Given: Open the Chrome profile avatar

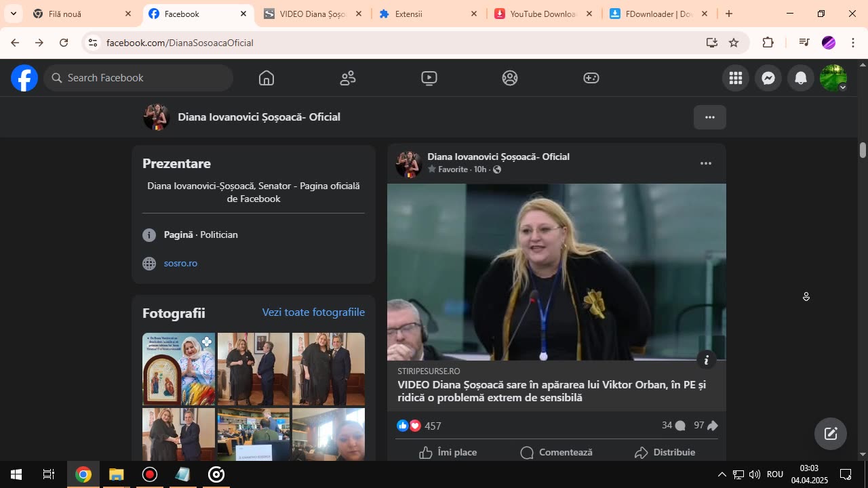Looking at the screenshot, I should coord(828,43).
